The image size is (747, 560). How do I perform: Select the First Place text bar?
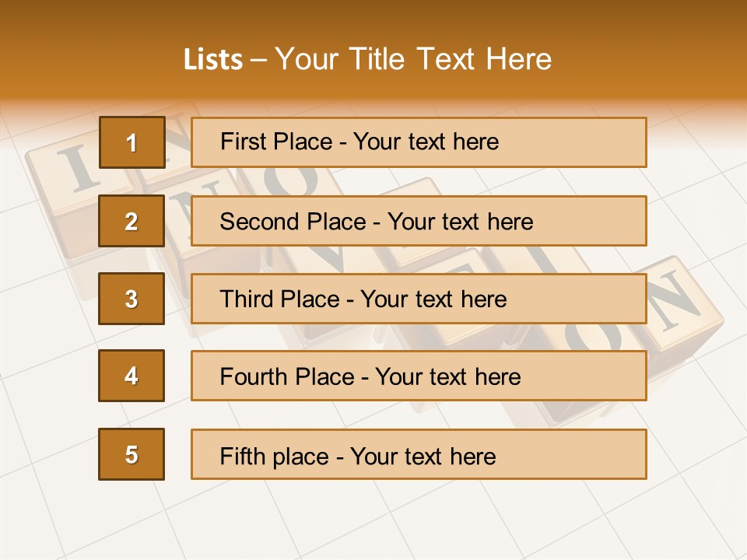point(419,142)
